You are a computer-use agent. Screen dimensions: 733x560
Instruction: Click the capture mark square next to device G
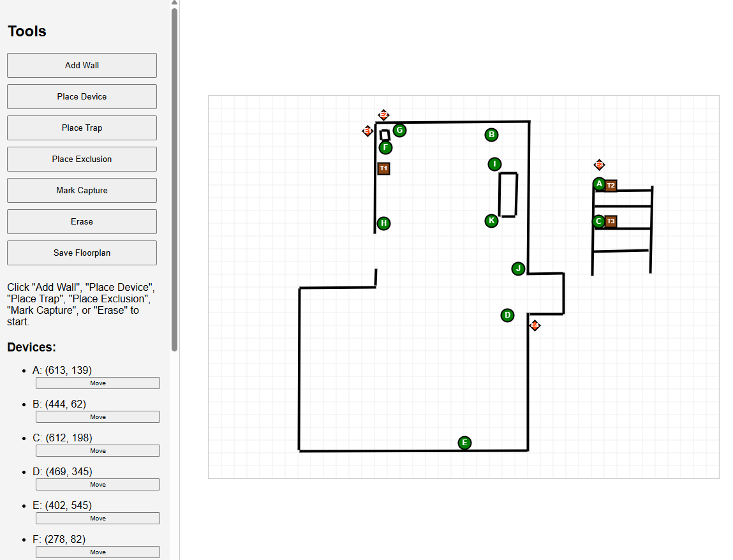click(x=385, y=134)
